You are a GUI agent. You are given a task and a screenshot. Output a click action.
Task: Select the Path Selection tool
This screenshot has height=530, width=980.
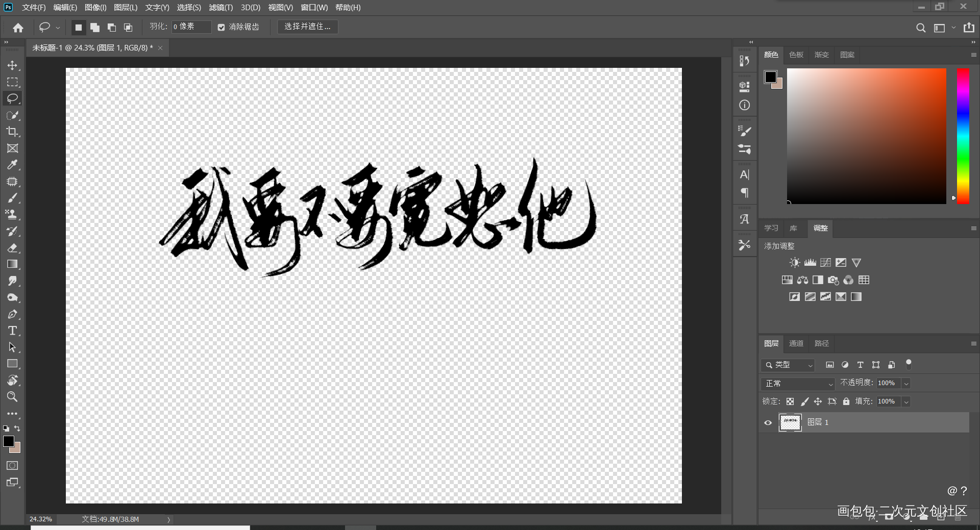12,347
